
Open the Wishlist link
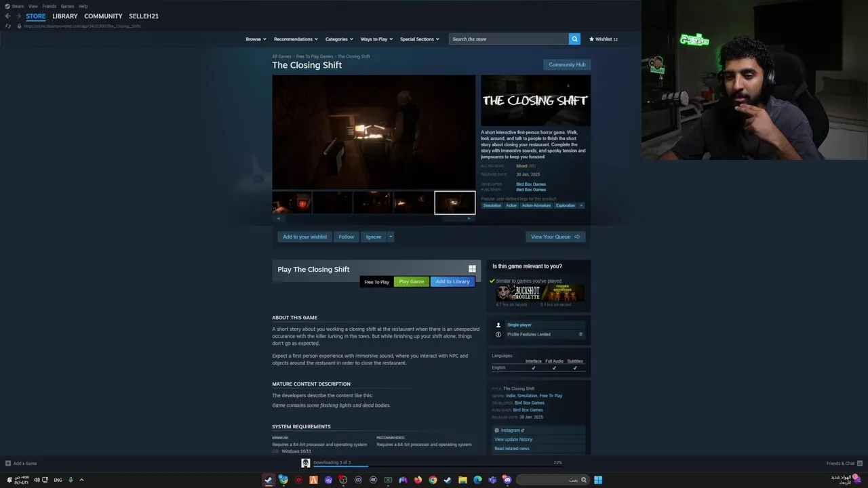[603, 39]
